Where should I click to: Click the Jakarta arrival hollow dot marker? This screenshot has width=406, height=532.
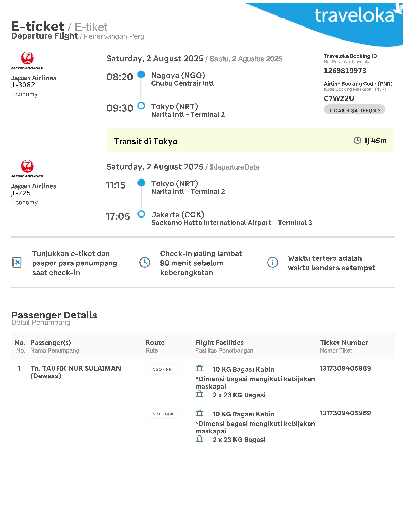pyautogui.click(x=141, y=214)
